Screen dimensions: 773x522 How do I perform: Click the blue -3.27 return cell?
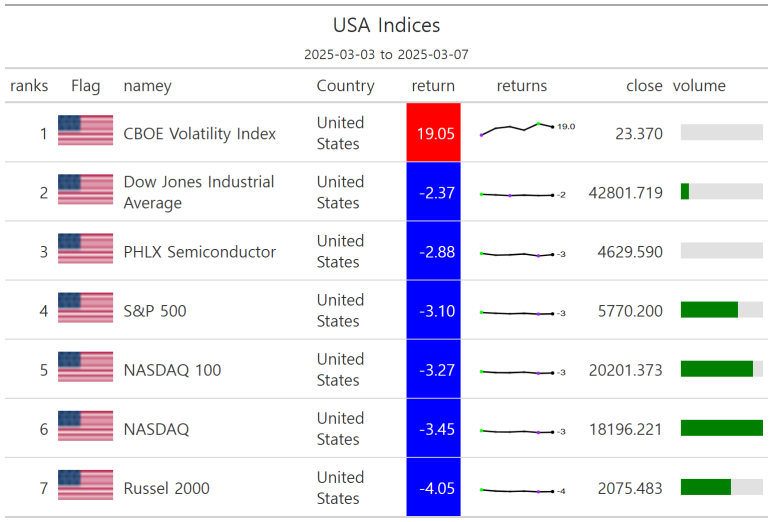click(433, 369)
